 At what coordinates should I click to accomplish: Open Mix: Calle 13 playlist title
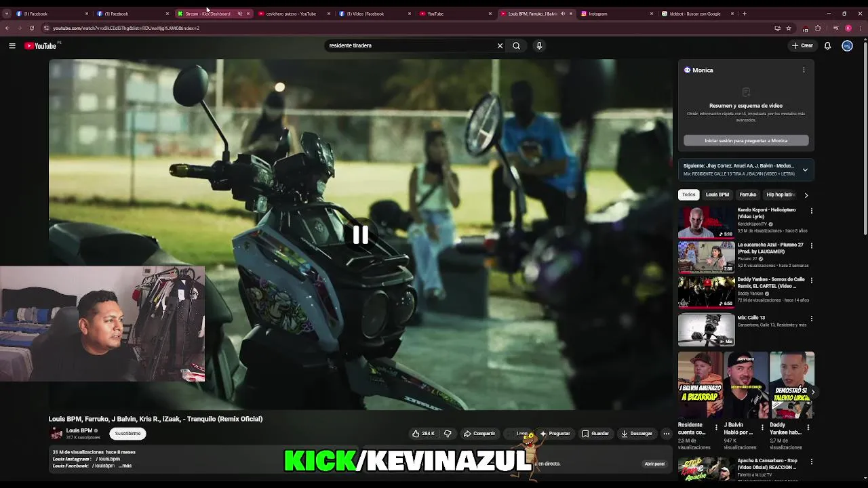(751, 318)
